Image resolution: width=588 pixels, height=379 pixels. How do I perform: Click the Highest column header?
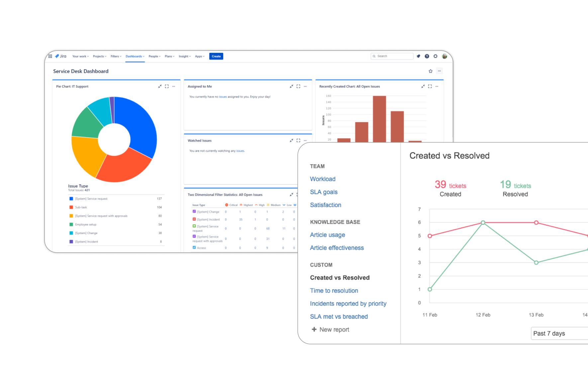coord(246,205)
